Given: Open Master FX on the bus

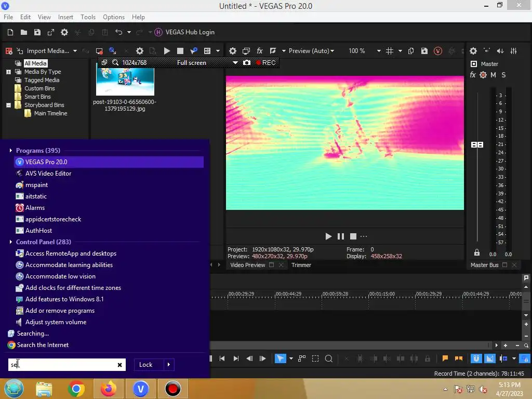Looking at the screenshot, I should [x=473, y=75].
